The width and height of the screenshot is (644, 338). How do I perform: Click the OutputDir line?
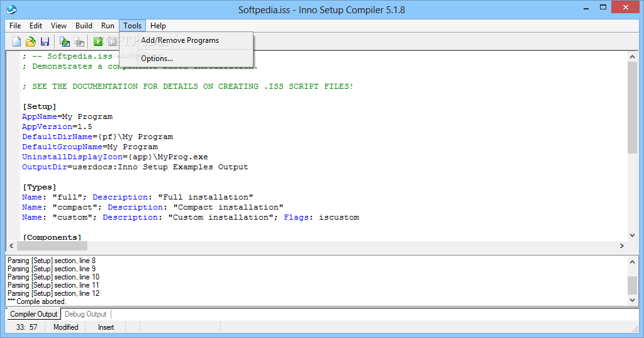point(135,167)
